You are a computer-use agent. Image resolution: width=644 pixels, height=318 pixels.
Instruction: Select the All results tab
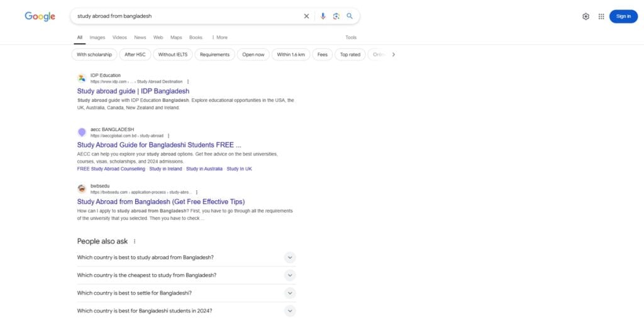80,37
